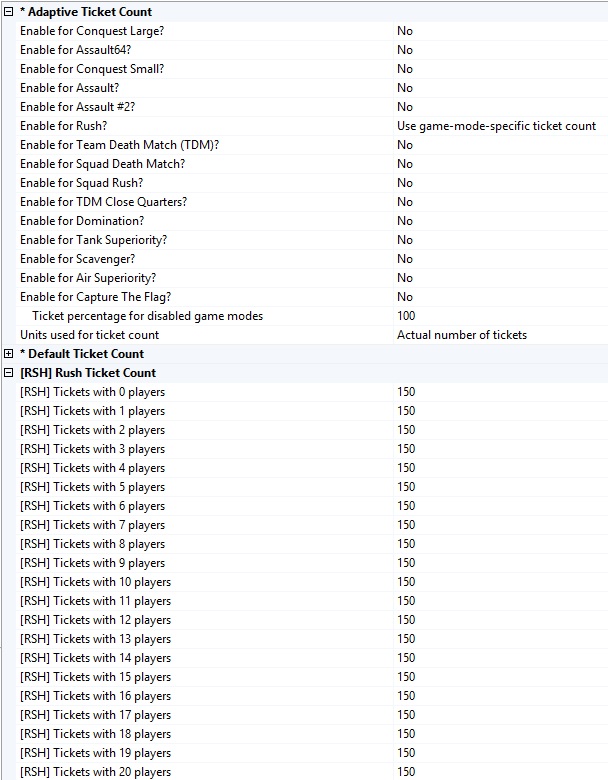Select the Enable for Capture The Flag row
This screenshot has width=608, height=780.
(95, 297)
